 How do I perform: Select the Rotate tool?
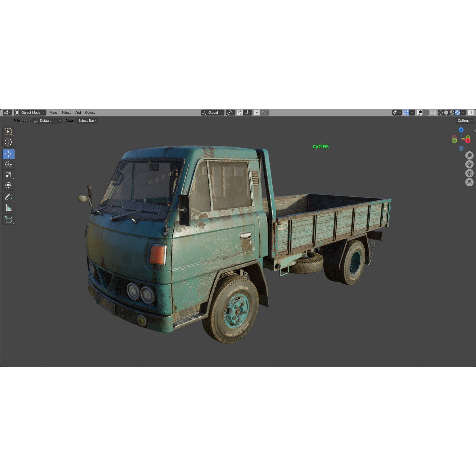click(x=8, y=164)
